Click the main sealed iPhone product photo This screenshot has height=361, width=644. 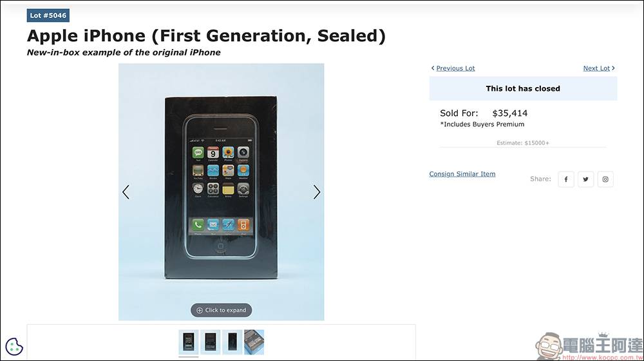222,188
